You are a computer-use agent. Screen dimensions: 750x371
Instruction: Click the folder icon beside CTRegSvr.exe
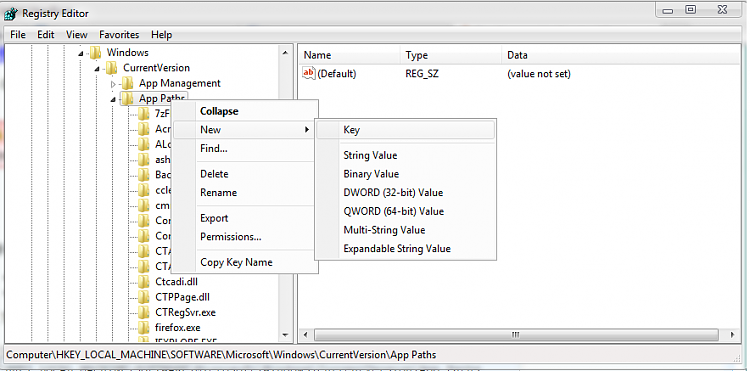(x=143, y=312)
